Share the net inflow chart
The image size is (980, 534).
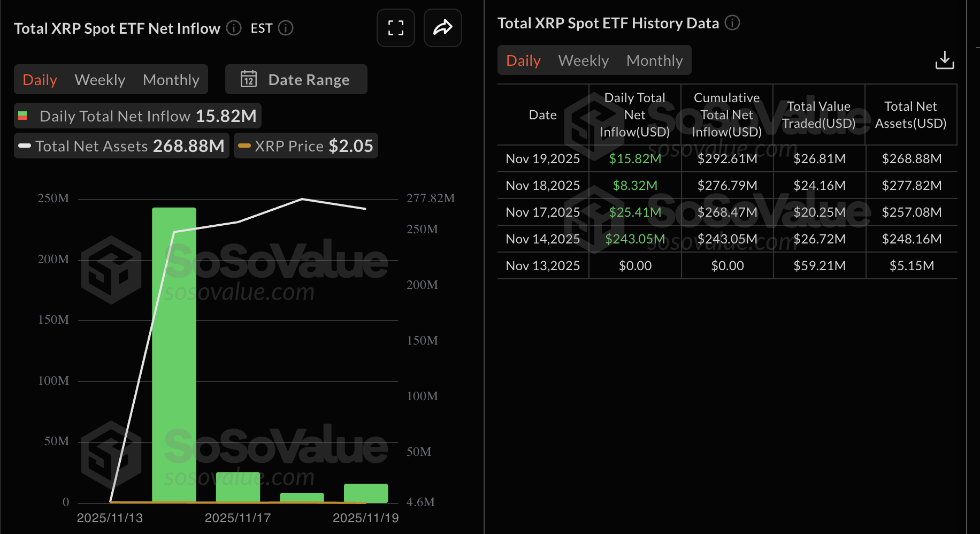442,28
